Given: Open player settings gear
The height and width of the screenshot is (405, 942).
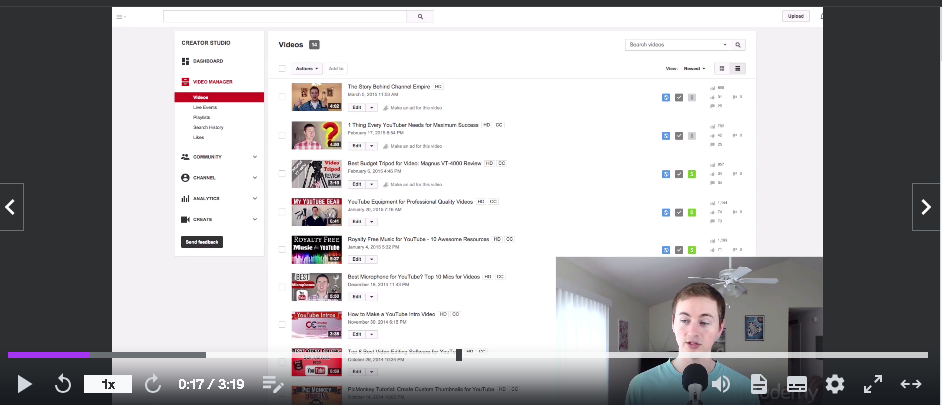Looking at the screenshot, I should coord(834,384).
